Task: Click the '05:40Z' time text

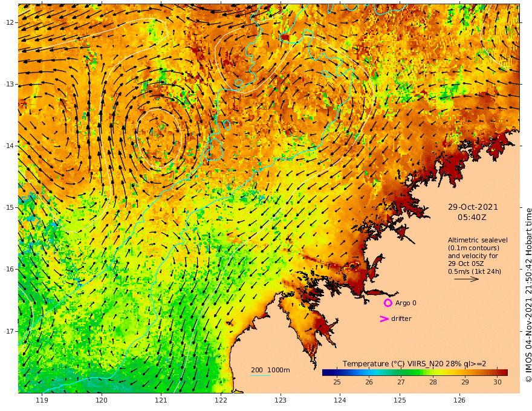Action: pyautogui.click(x=472, y=217)
